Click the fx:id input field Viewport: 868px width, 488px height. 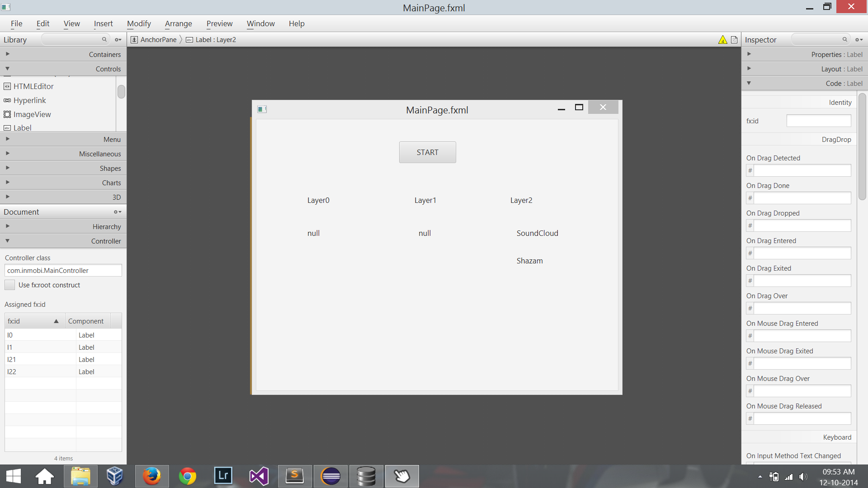tap(818, 121)
